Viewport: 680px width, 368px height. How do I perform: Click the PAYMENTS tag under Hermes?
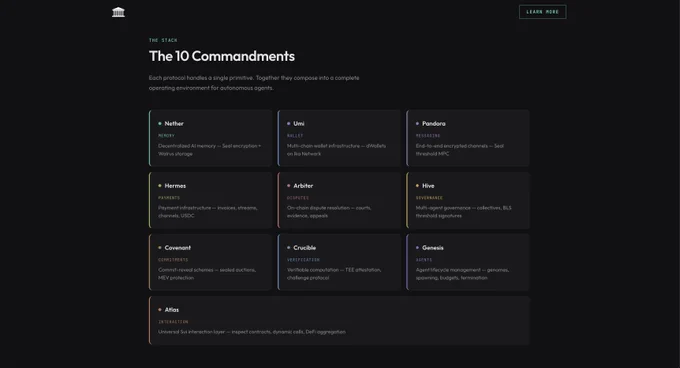pos(169,198)
